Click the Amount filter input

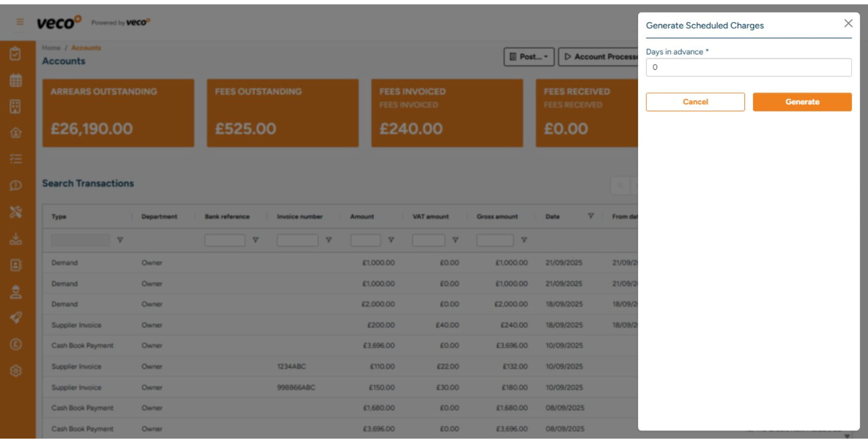coord(365,240)
